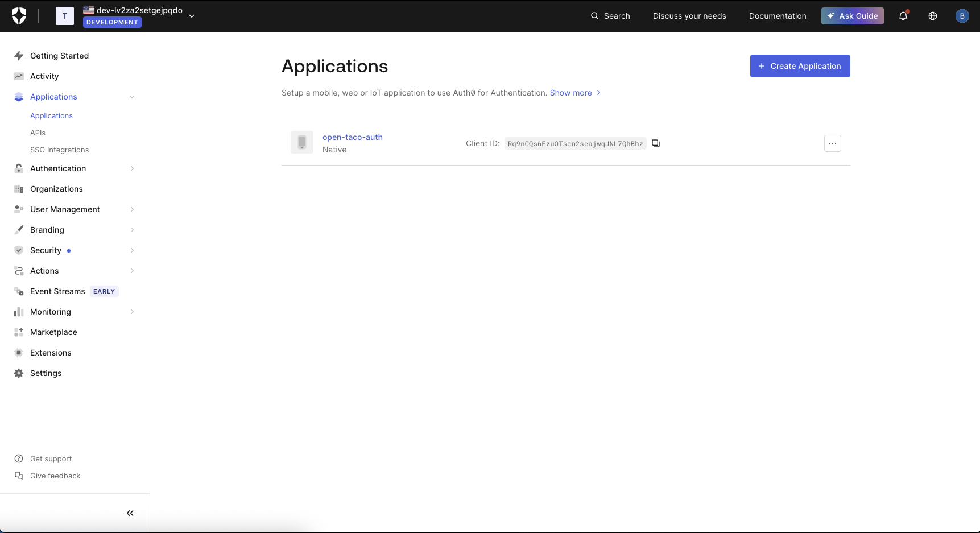
Task: Expand the dev-lv2za2setgejpqdo tenant dropdown
Action: pos(191,16)
